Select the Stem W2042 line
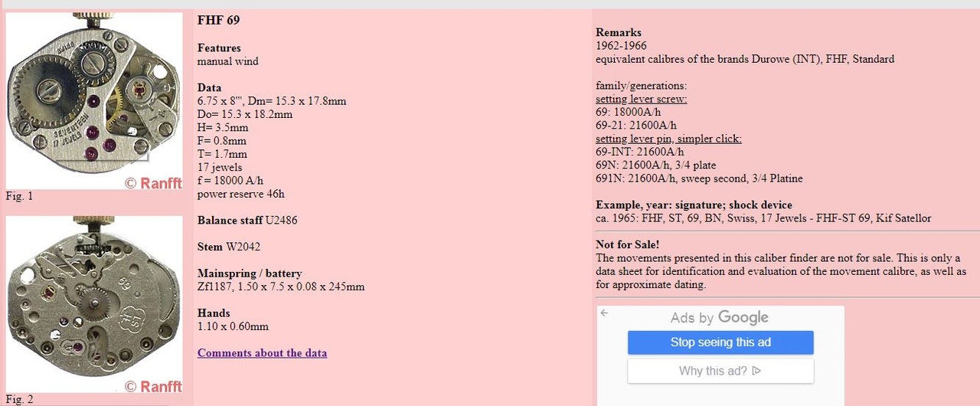 click(227, 247)
